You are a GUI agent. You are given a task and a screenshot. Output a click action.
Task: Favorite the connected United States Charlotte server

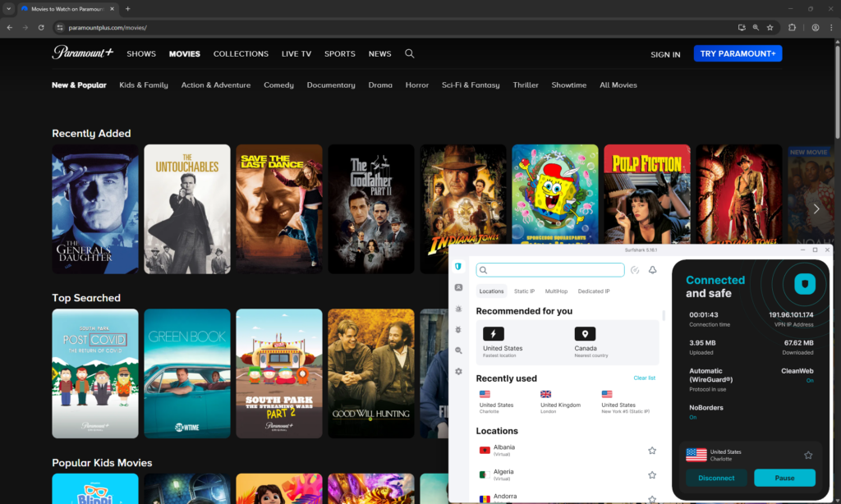click(x=808, y=456)
